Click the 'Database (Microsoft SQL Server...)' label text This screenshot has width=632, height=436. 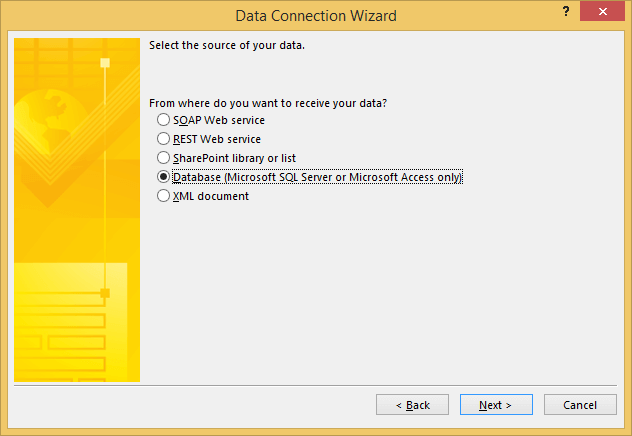click(317, 177)
